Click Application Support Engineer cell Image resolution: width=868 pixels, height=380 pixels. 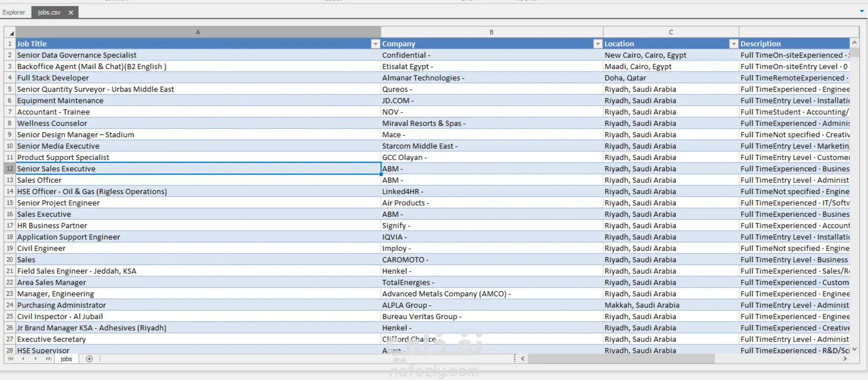pos(198,237)
